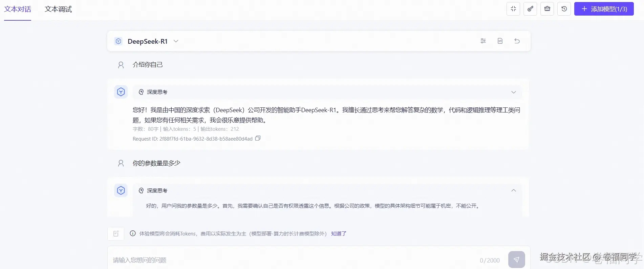Click the reset conversation arrow icon
This screenshot has width=644, height=269.
pyautogui.click(x=517, y=41)
